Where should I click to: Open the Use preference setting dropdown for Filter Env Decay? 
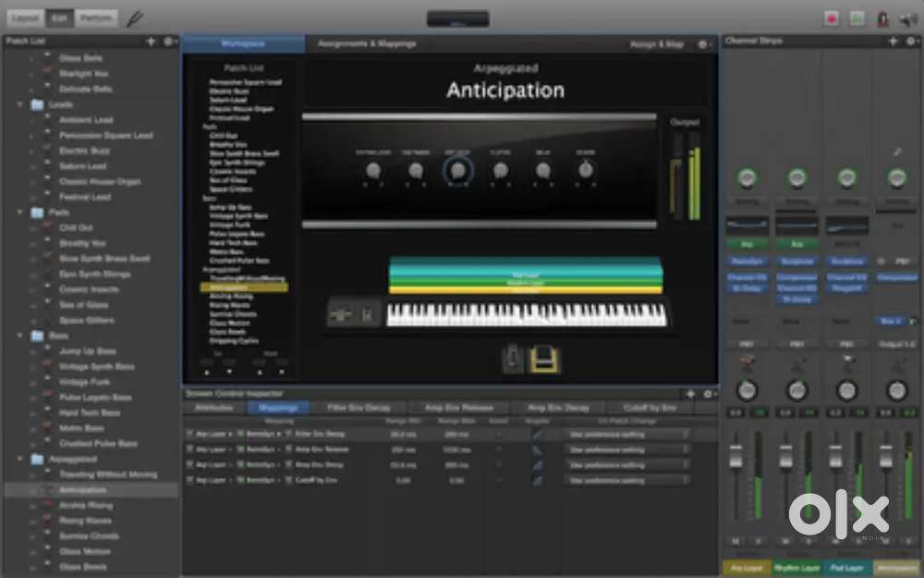click(627, 434)
